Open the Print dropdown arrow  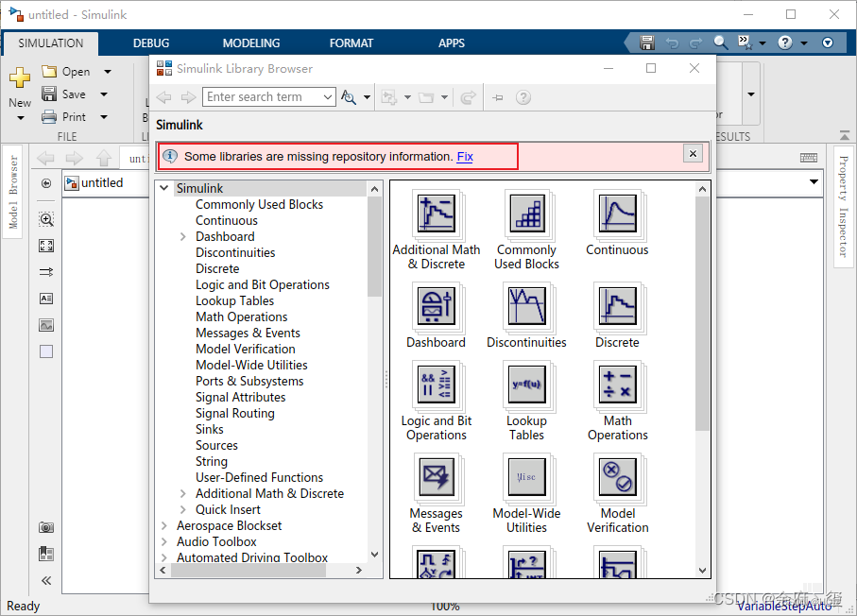point(104,117)
